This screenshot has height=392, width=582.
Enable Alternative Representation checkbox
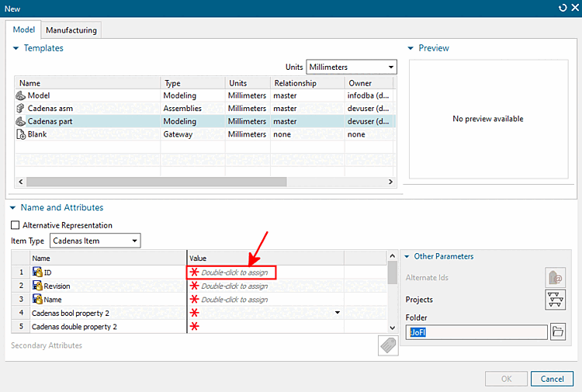point(16,225)
